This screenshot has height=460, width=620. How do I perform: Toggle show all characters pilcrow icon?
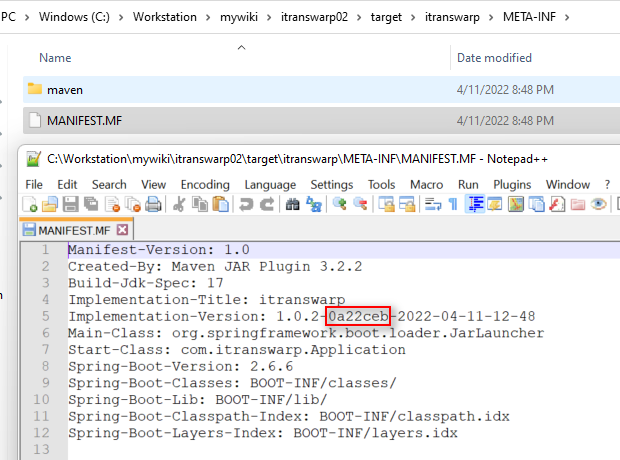point(453,204)
